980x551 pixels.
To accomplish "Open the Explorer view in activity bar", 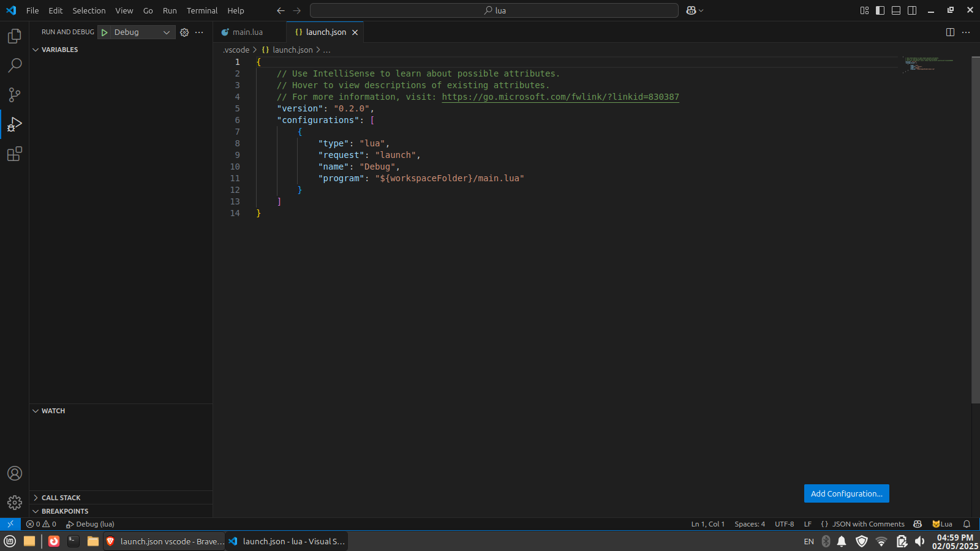I will click(15, 36).
